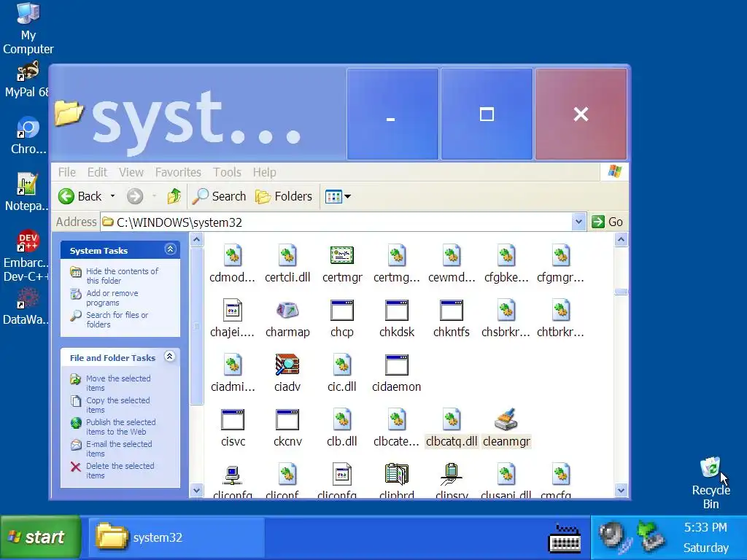
Task: Click Search for files or folders
Action: point(117,319)
